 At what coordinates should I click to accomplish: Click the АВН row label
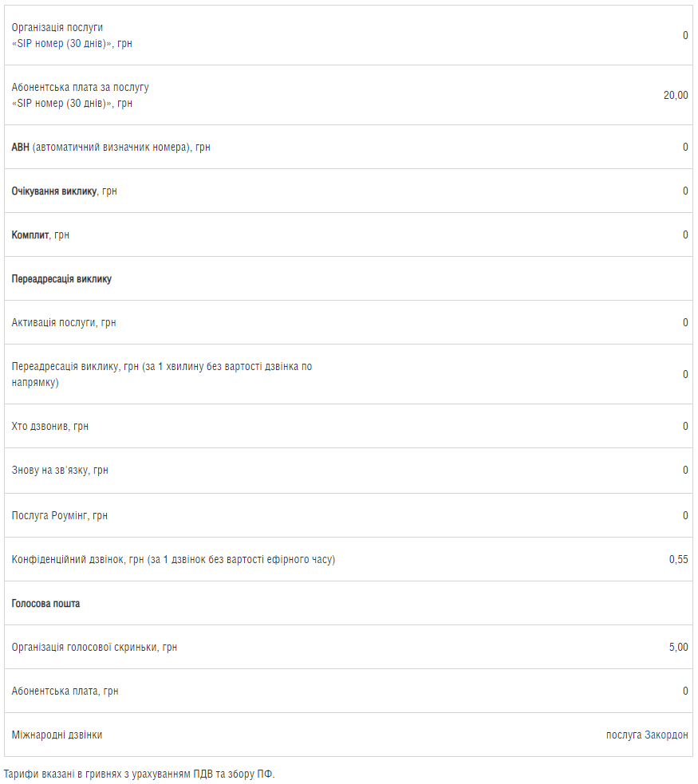tap(111, 147)
